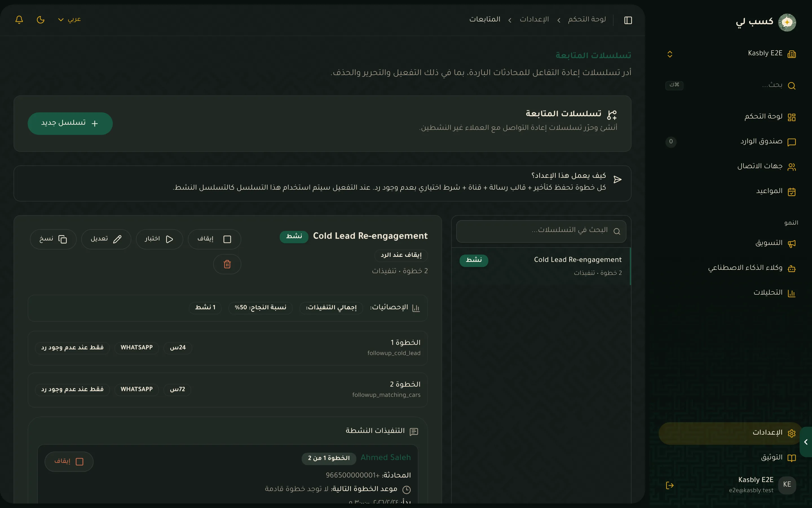Screen dimensions: 812x508
Task: Select Cold Lead Re-engagement in list
Action: tap(541, 266)
